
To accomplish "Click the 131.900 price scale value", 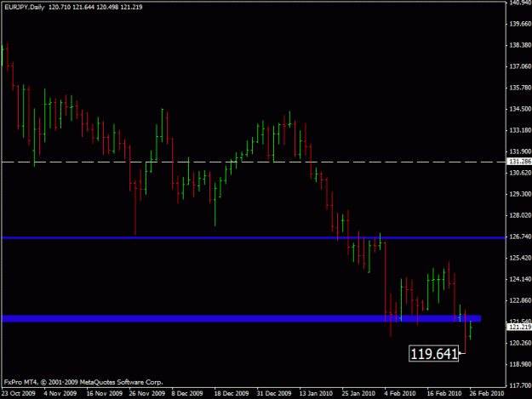I will [x=520, y=151].
